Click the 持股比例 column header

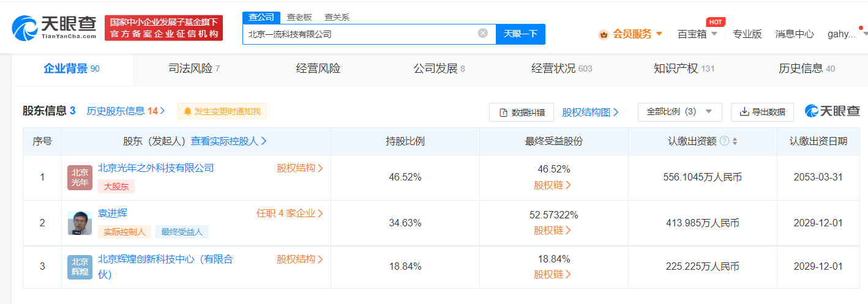(x=405, y=141)
